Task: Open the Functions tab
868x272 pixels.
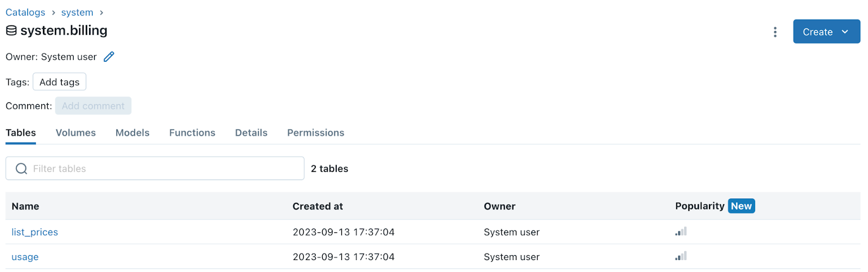Action: (192, 133)
